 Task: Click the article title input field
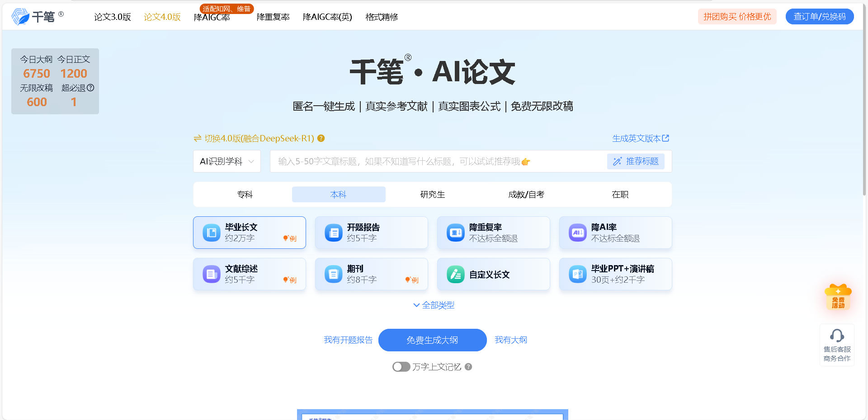pyautogui.click(x=434, y=161)
